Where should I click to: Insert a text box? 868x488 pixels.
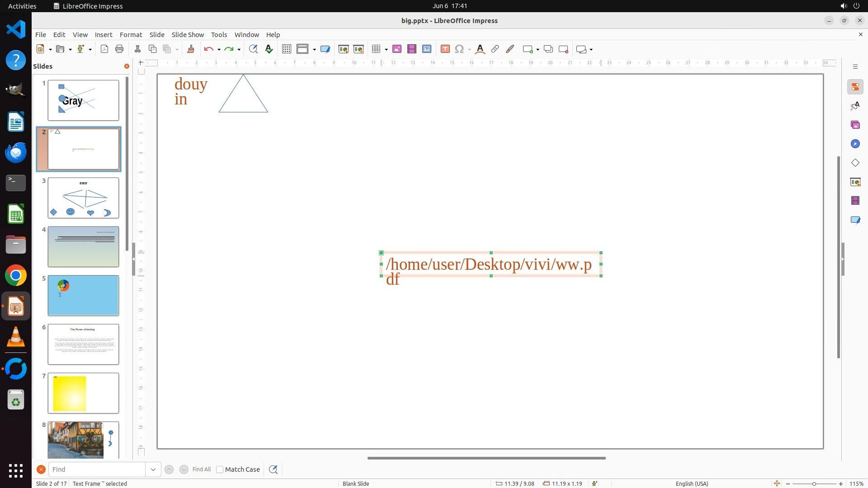(x=445, y=49)
